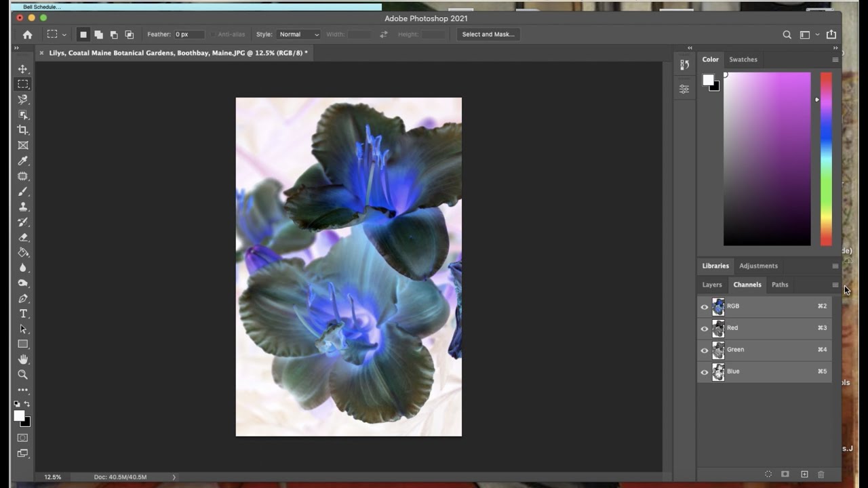Open Edit Toolbar three-dots menu

pos(23,390)
